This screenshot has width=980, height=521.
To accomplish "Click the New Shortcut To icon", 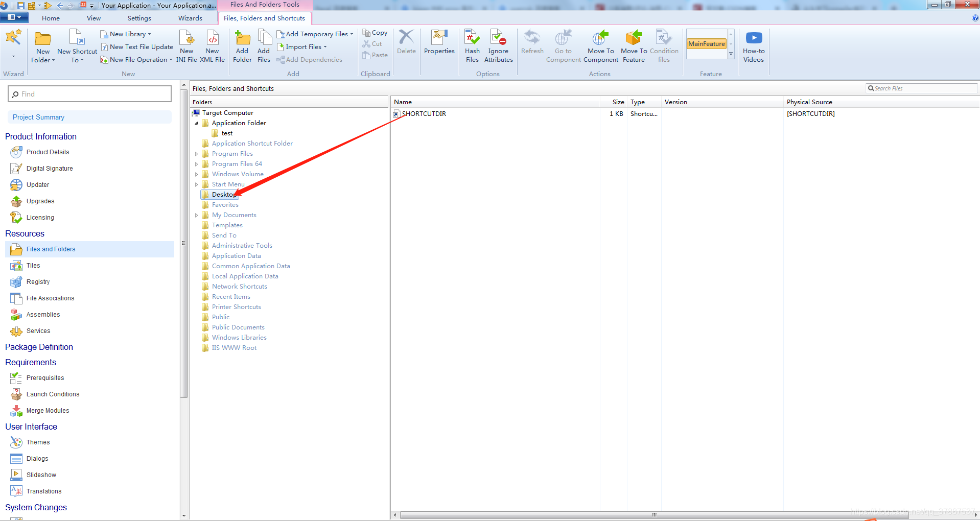I will coord(77,47).
